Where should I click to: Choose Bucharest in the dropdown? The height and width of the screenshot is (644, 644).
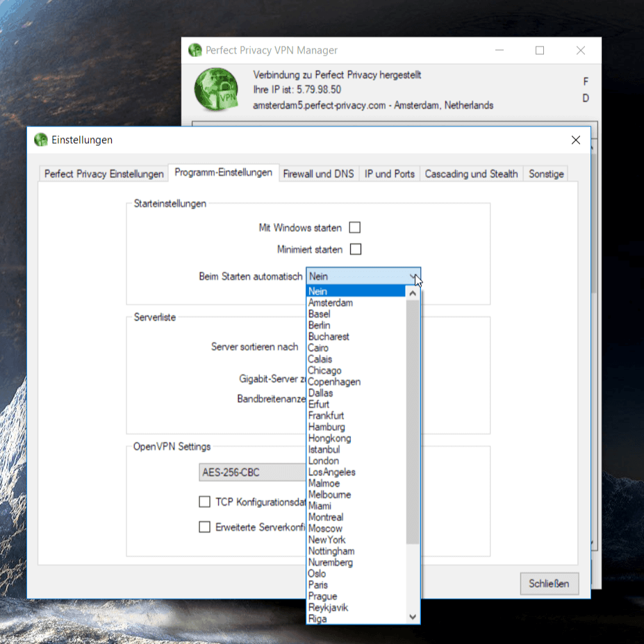click(356, 336)
